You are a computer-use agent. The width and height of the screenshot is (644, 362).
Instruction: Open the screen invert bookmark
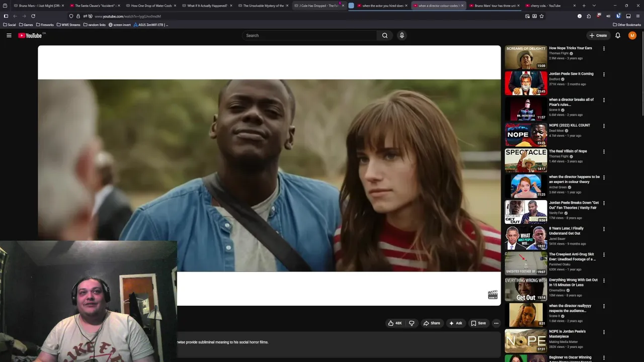(x=120, y=25)
